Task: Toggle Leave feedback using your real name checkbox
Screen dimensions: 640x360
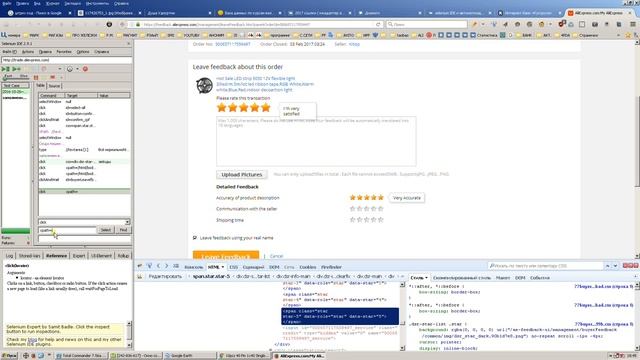Action: (x=195, y=238)
